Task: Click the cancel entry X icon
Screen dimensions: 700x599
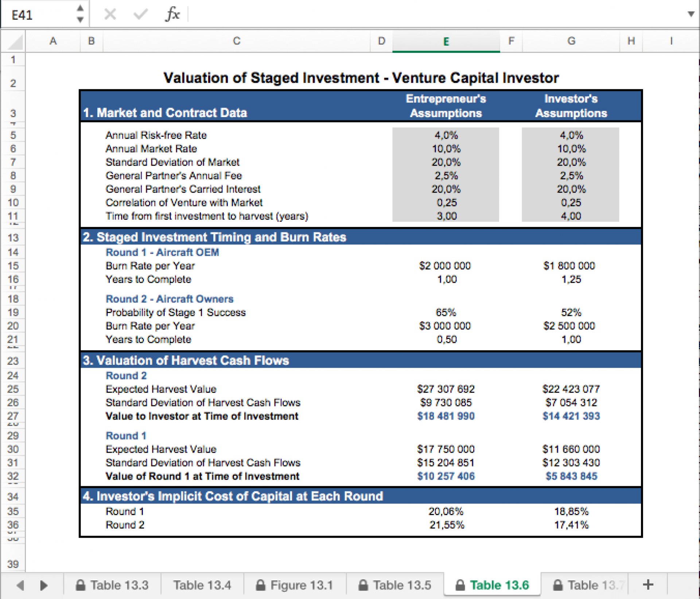Action: [110, 15]
